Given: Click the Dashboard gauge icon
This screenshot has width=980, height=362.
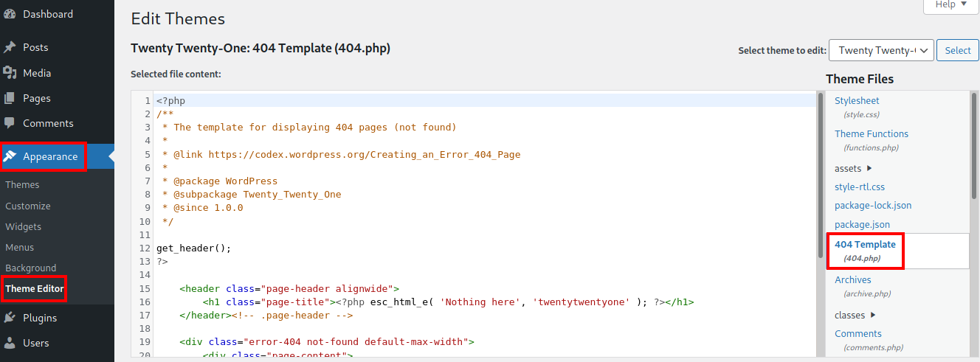Looking at the screenshot, I should pyautogui.click(x=10, y=14).
